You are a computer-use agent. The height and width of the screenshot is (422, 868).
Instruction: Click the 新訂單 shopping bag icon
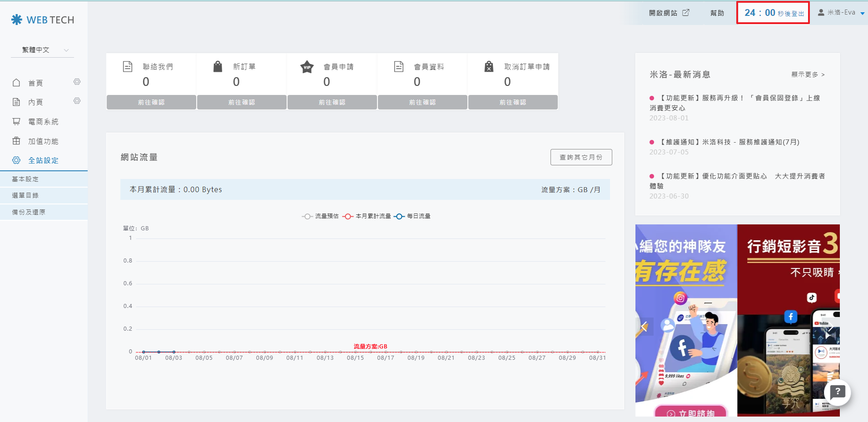(218, 67)
